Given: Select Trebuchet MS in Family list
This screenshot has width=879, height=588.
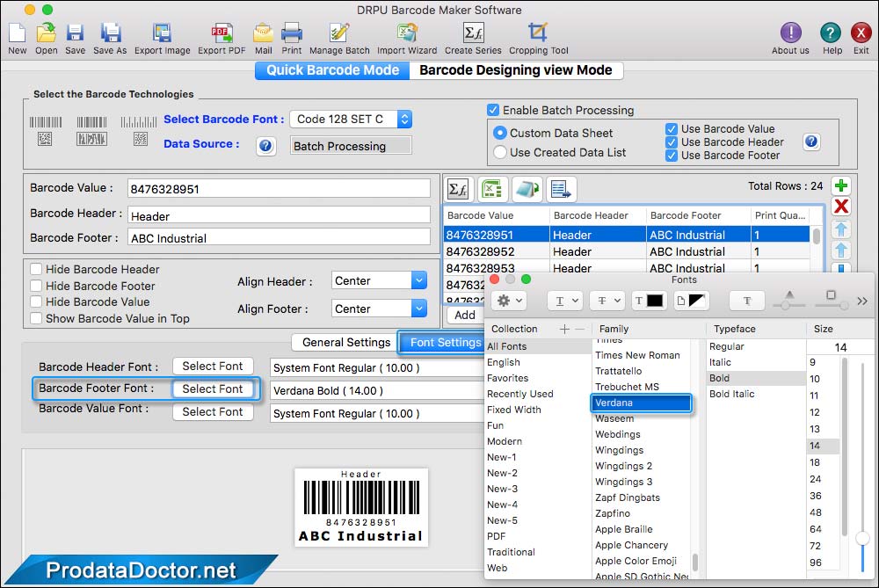Looking at the screenshot, I should coord(627,387).
